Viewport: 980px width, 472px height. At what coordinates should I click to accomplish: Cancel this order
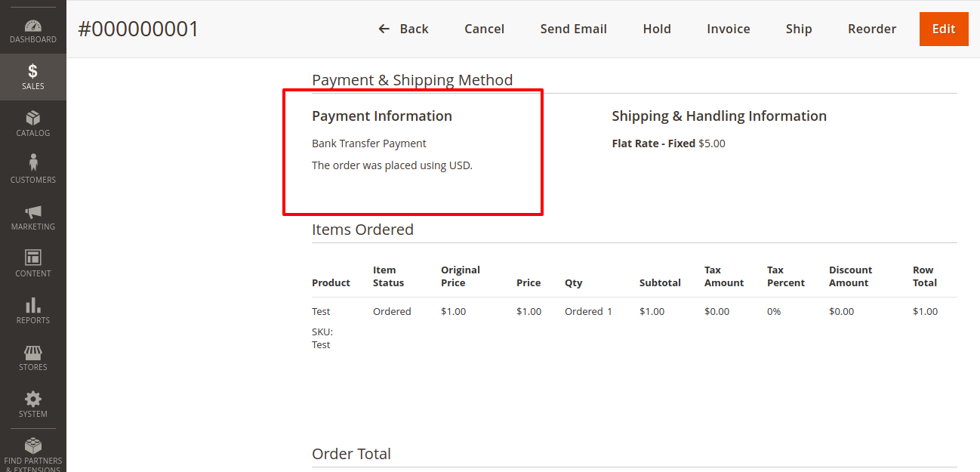[485, 29]
